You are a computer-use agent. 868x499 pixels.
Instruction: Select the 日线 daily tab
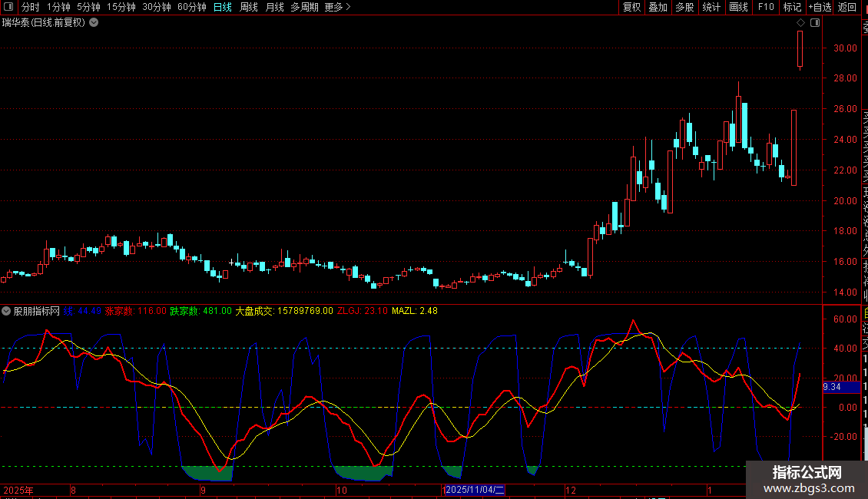[x=223, y=7]
